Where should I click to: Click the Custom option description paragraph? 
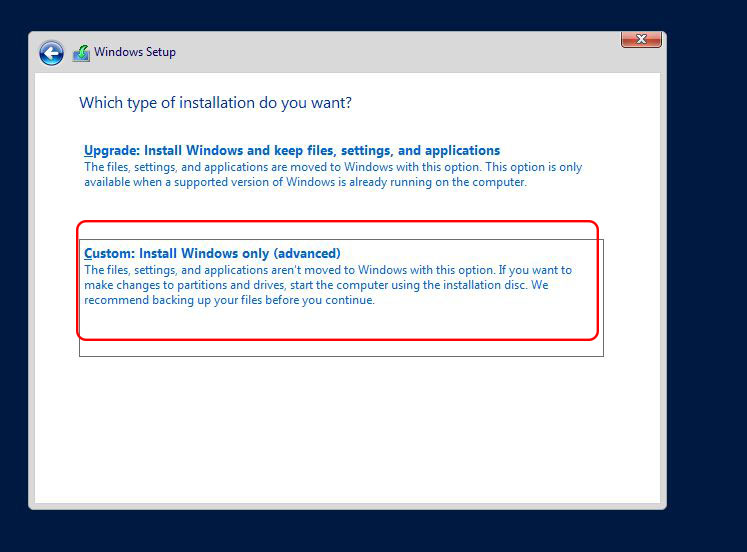pyautogui.click(x=328, y=285)
